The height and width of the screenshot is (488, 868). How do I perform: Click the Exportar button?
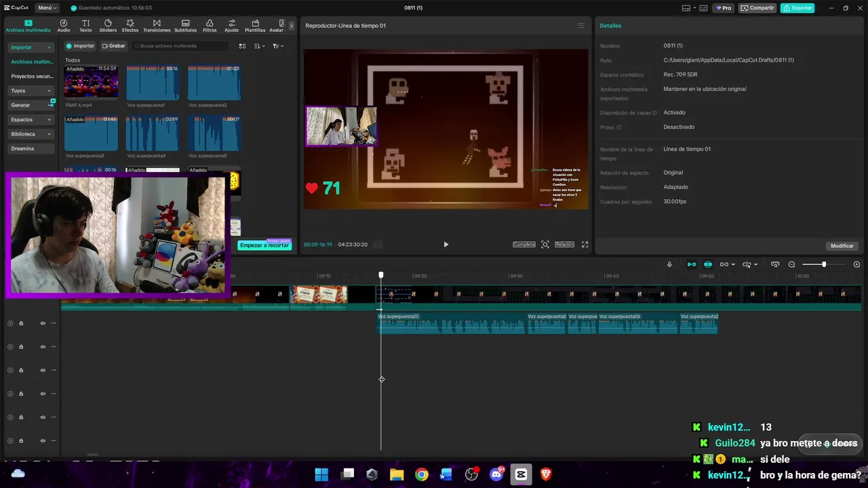(x=797, y=8)
